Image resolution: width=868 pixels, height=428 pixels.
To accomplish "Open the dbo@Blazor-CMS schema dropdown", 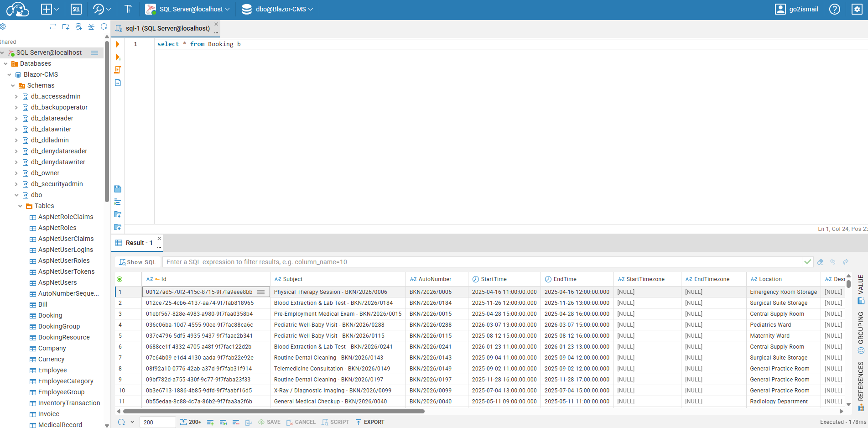I will (x=277, y=9).
